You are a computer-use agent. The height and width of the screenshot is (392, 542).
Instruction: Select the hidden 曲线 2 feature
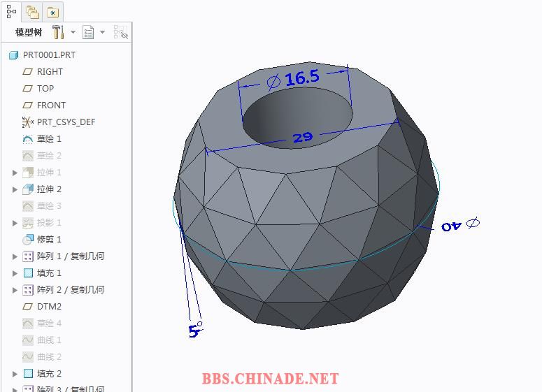49,357
